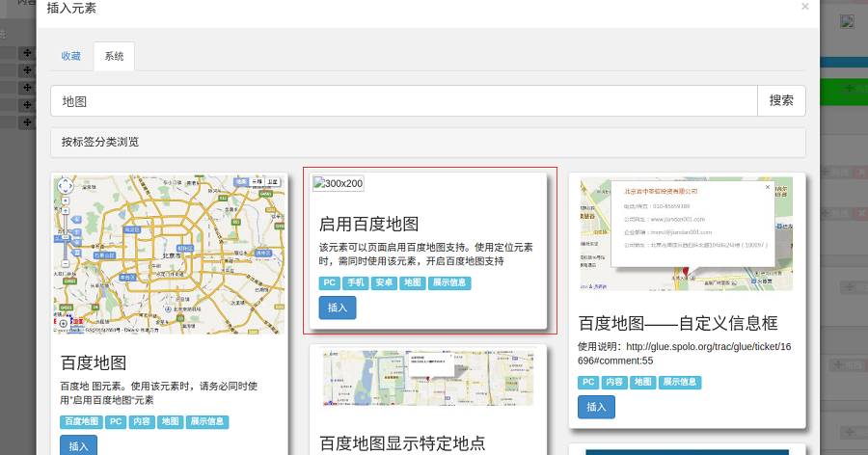This screenshot has height=455, width=868.
Task: Select the 展示信息 tag under 启用百度地图
Action: pyautogui.click(x=449, y=282)
